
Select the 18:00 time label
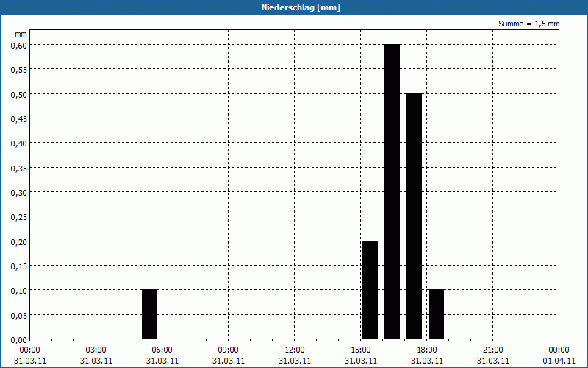click(x=427, y=350)
